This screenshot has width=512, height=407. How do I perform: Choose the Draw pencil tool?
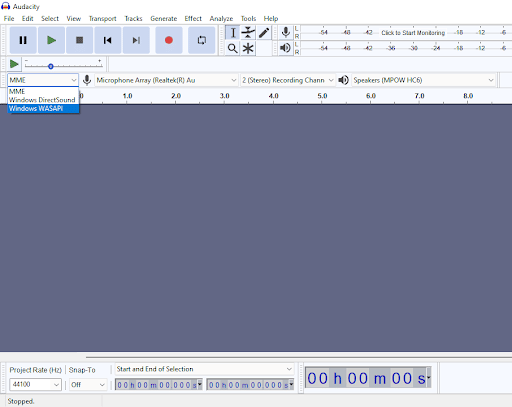point(264,33)
